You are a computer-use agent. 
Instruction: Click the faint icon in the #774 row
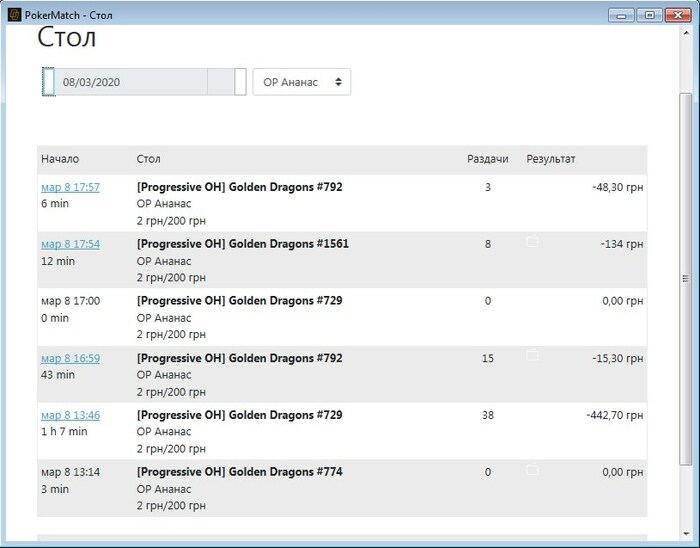pyautogui.click(x=532, y=469)
